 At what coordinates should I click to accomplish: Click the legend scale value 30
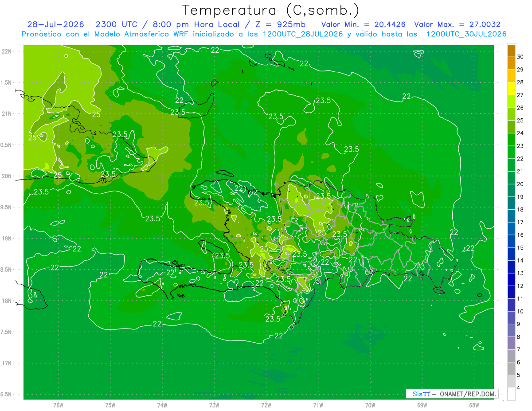click(x=520, y=57)
